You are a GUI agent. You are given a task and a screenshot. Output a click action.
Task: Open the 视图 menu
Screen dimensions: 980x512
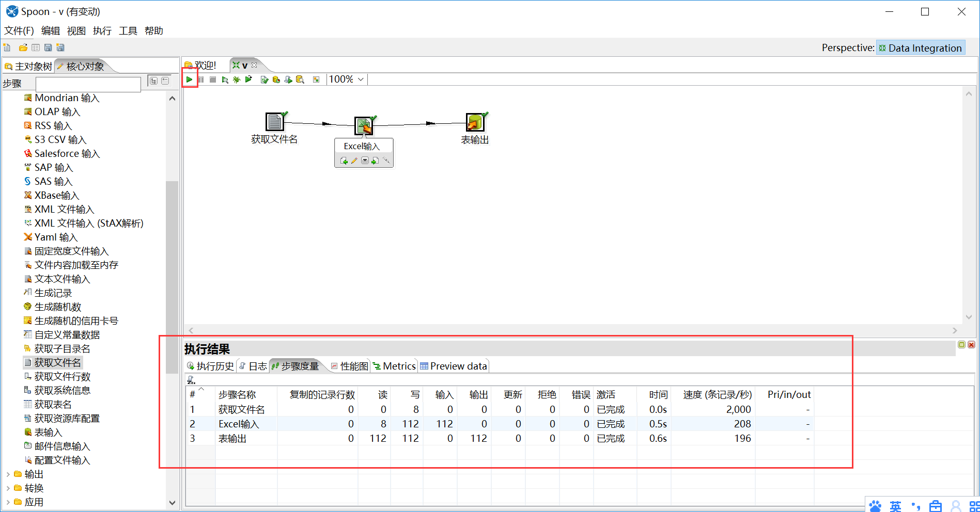[x=76, y=31]
